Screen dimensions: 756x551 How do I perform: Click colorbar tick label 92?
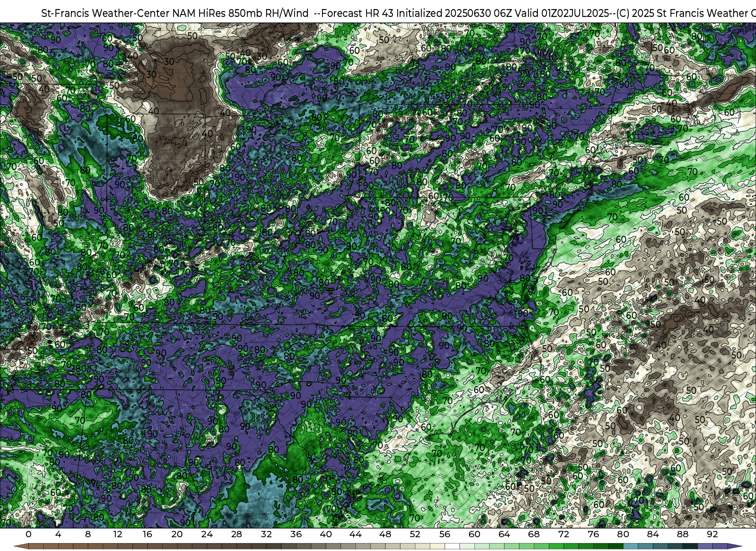712,534
